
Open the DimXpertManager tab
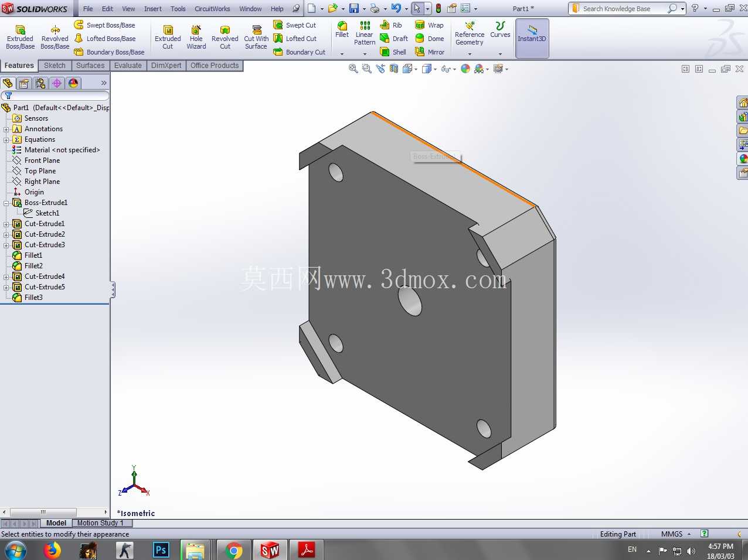click(57, 83)
